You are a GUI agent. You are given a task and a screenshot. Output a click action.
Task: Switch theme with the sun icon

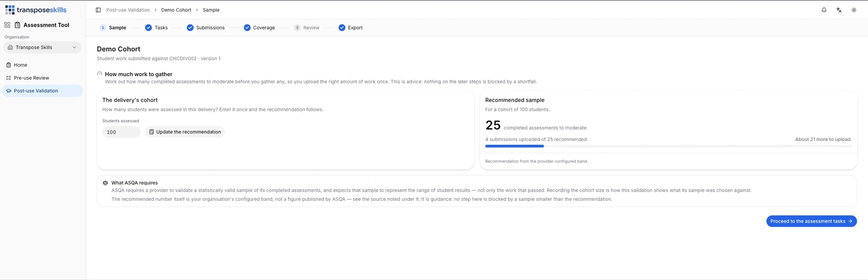pyautogui.click(x=854, y=10)
